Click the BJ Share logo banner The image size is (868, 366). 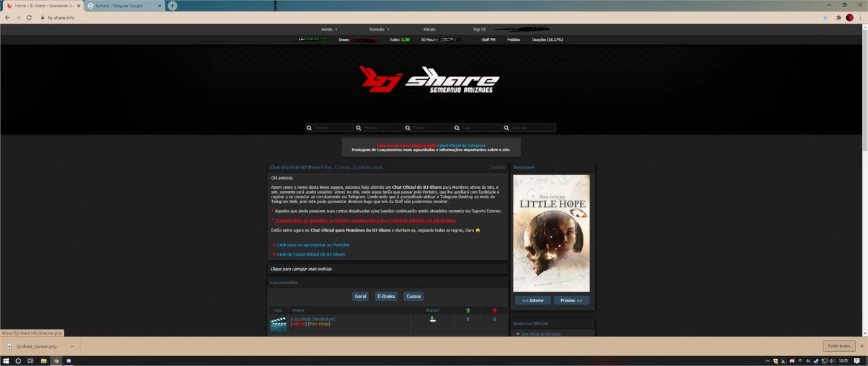[x=429, y=79]
